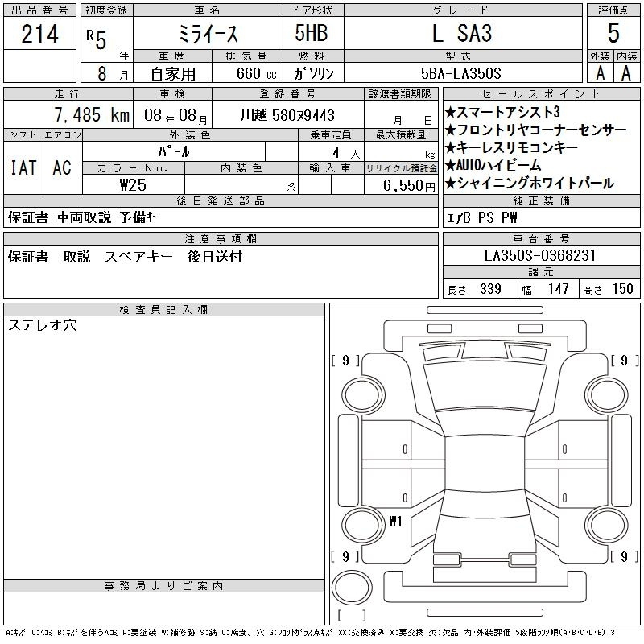
Task: Click the model code 5BA-LA350S
Action: point(461,73)
